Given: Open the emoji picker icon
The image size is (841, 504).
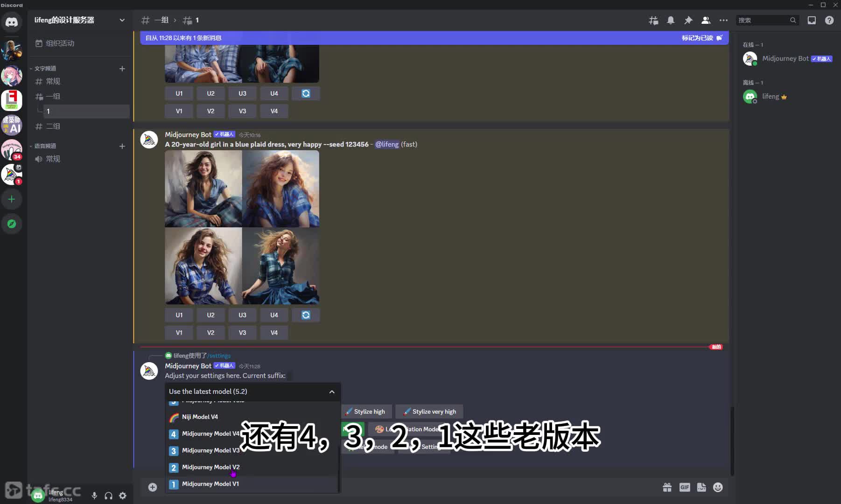Looking at the screenshot, I should coord(718,487).
